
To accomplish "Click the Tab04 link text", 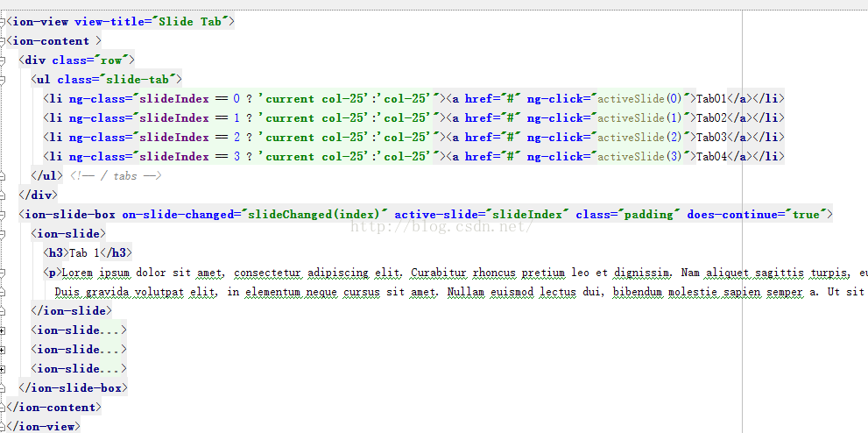I will click(x=711, y=157).
